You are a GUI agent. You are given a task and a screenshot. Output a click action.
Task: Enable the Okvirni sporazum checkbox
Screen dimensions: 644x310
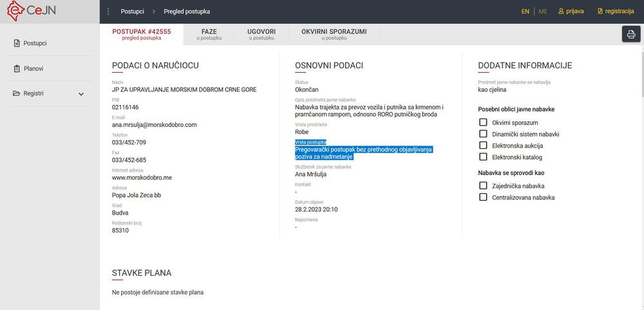pos(483,122)
